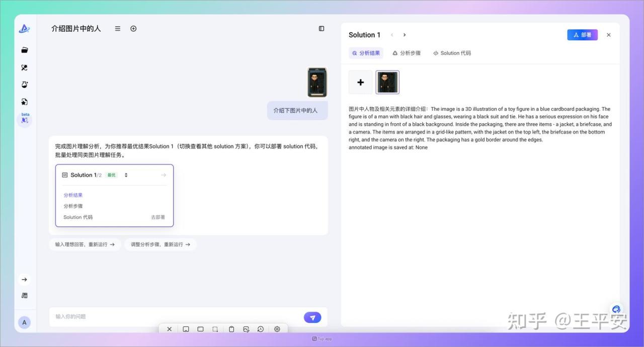Expand the left sidebar with arrow icon
Viewport: 644px width, 347px height.
coord(24,280)
